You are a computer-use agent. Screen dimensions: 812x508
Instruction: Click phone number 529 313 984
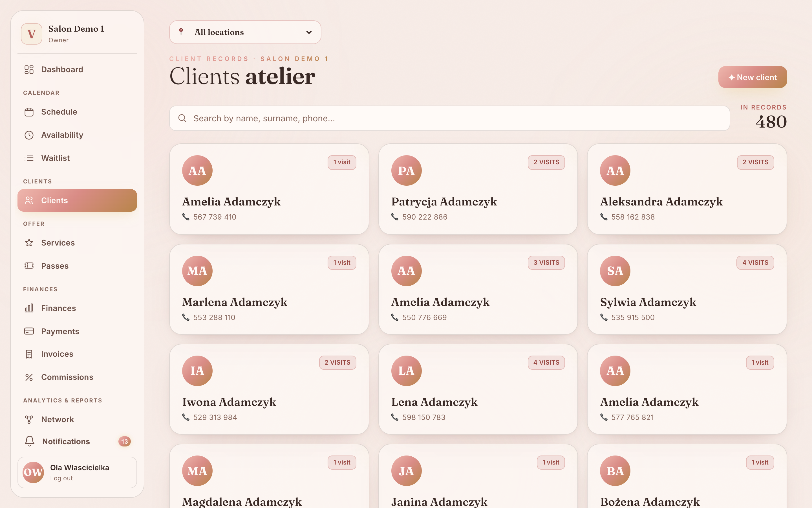click(215, 417)
